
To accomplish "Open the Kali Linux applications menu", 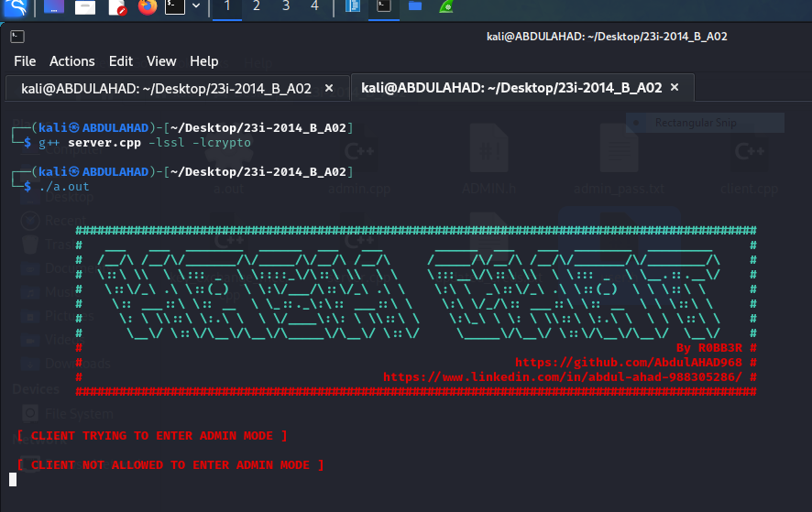I will (15, 8).
